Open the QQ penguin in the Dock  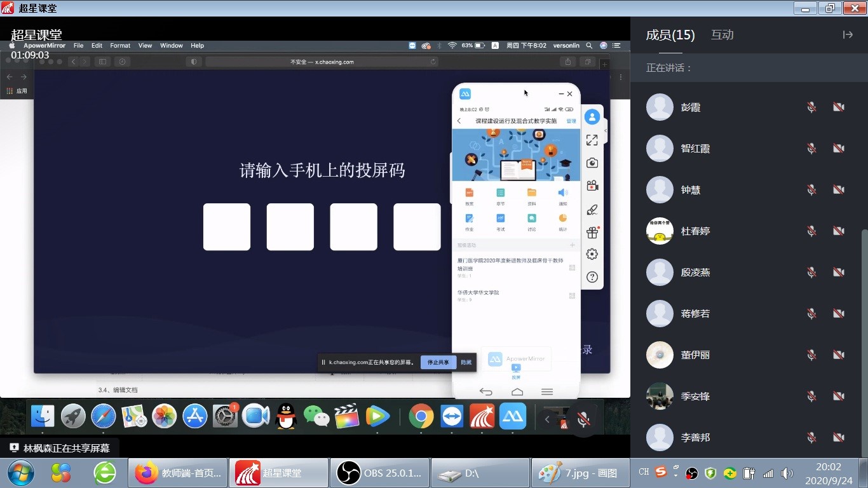point(287,416)
